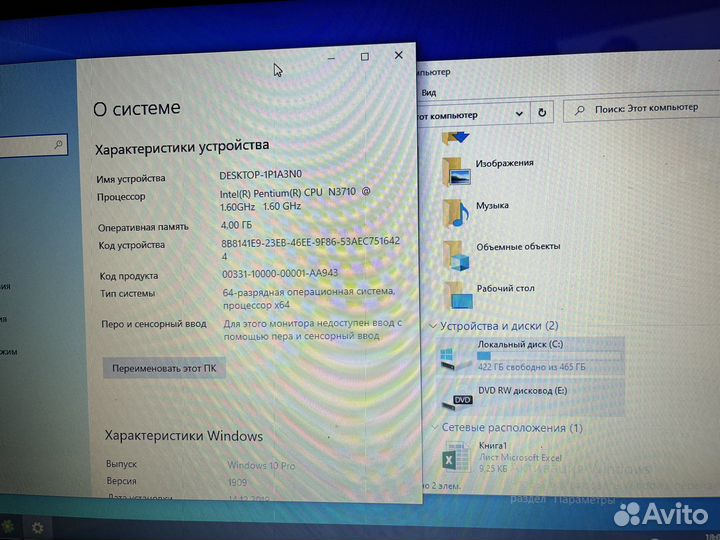Click the Книга1 file name
Image resolution: width=720 pixels, height=540 pixels.
(x=493, y=445)
